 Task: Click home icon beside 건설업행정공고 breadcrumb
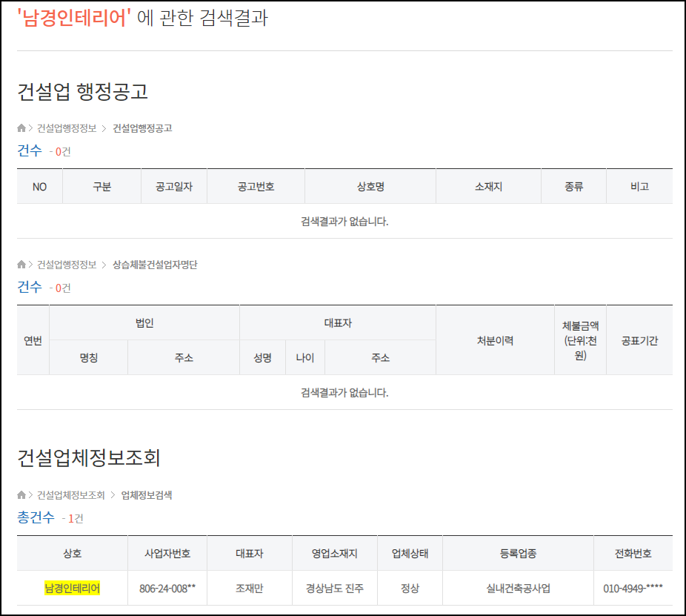[x=21, y=128]
